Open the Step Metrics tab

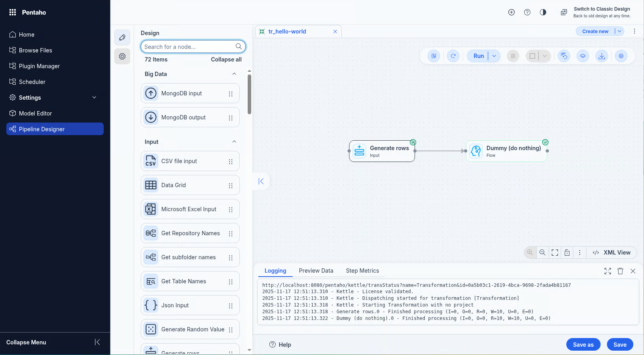[362, 271]
